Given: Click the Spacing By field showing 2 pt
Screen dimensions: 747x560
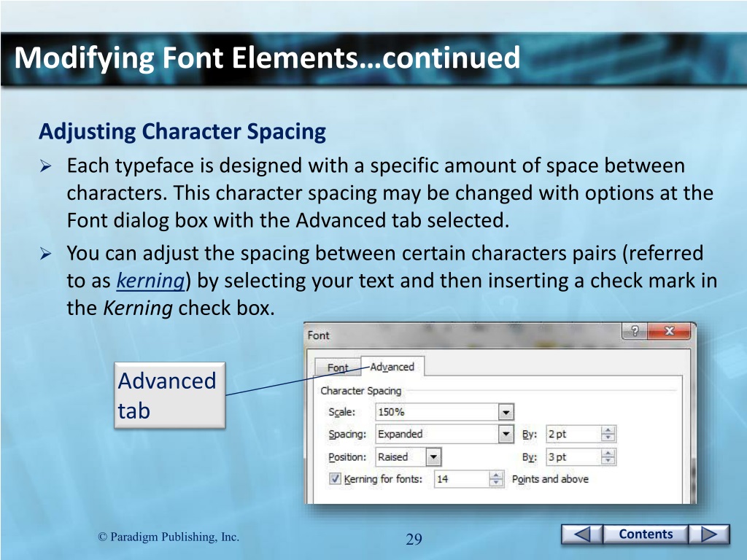Looking at the screenshot, I should [573, 435].
